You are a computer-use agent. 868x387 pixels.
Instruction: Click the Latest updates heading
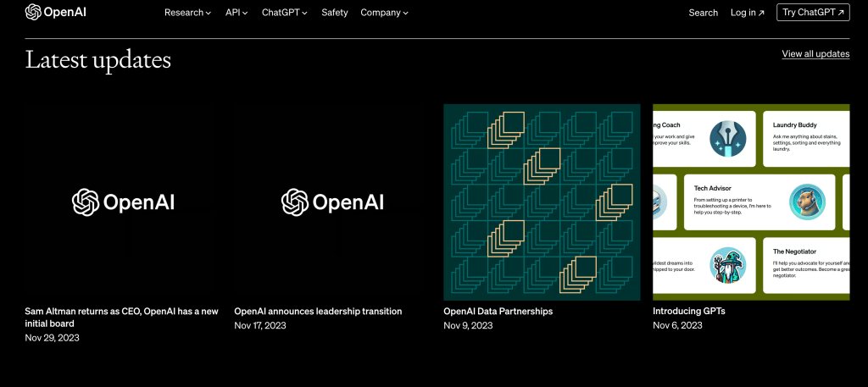[98, 60]
